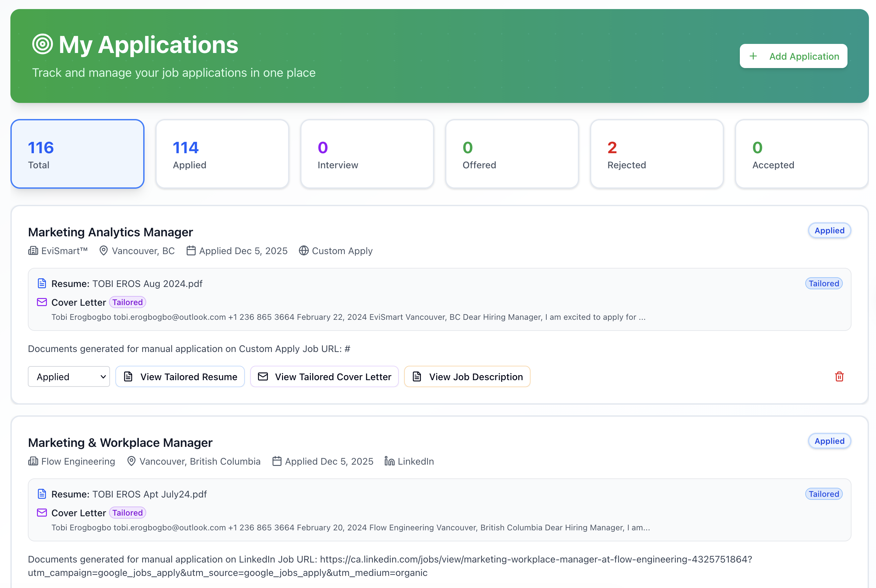
Task: Click the target icon beside My Applications heading
Action: (x=42, y=44)
